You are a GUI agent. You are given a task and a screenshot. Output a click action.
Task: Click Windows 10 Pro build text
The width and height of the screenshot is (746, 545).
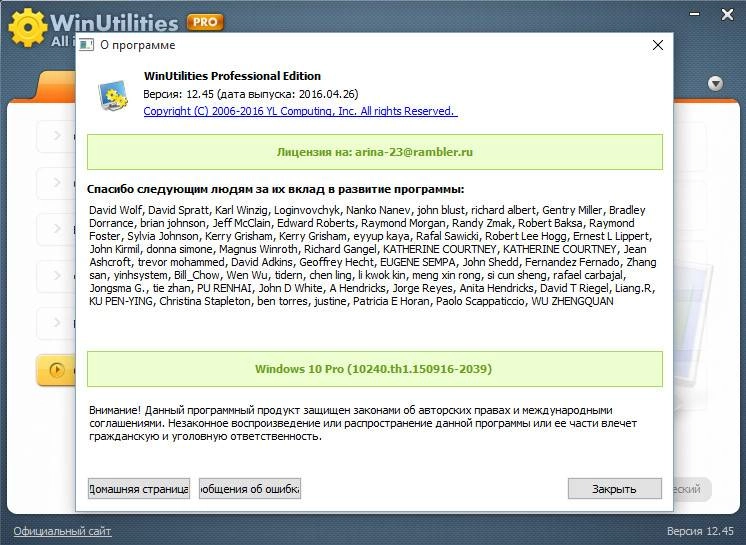coord(373,369)
